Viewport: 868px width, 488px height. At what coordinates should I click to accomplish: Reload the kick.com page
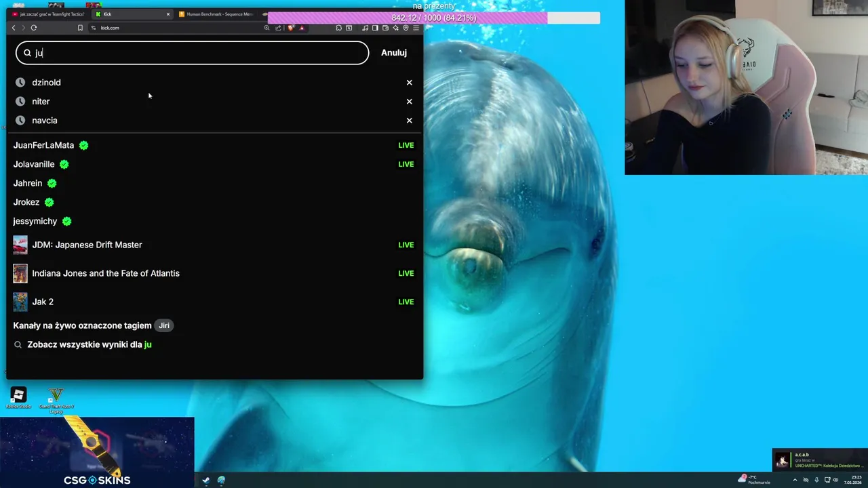click(34, 28)
